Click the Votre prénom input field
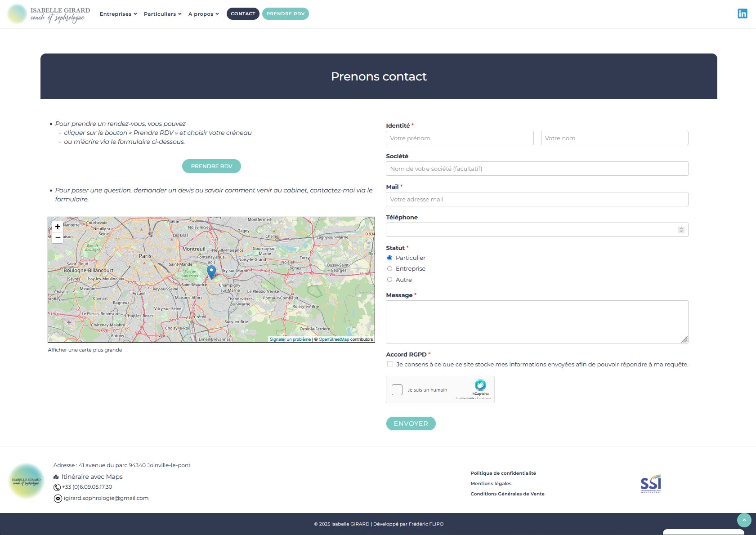The height and width of the screenshot is (535, 756). point(459,138)
